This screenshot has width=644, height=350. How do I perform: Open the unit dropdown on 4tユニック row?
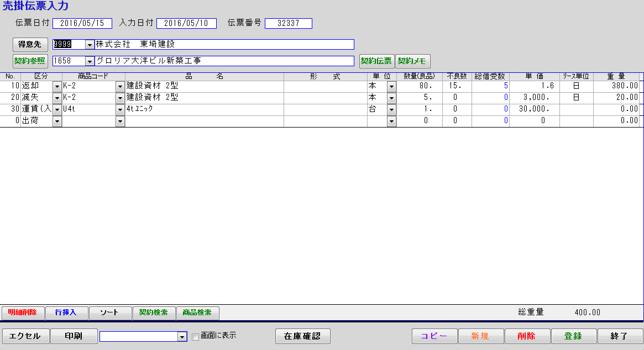click(391, 110)
